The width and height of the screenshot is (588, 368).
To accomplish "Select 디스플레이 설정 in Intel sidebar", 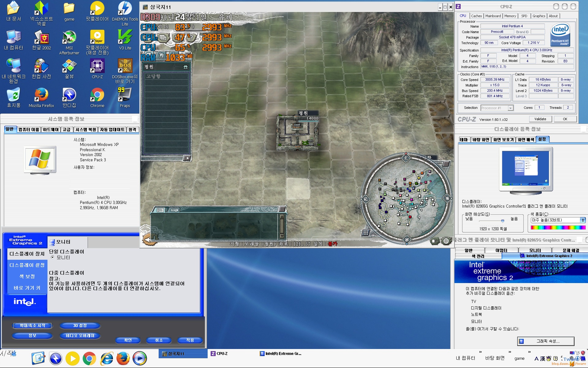I will pos(27,265).
